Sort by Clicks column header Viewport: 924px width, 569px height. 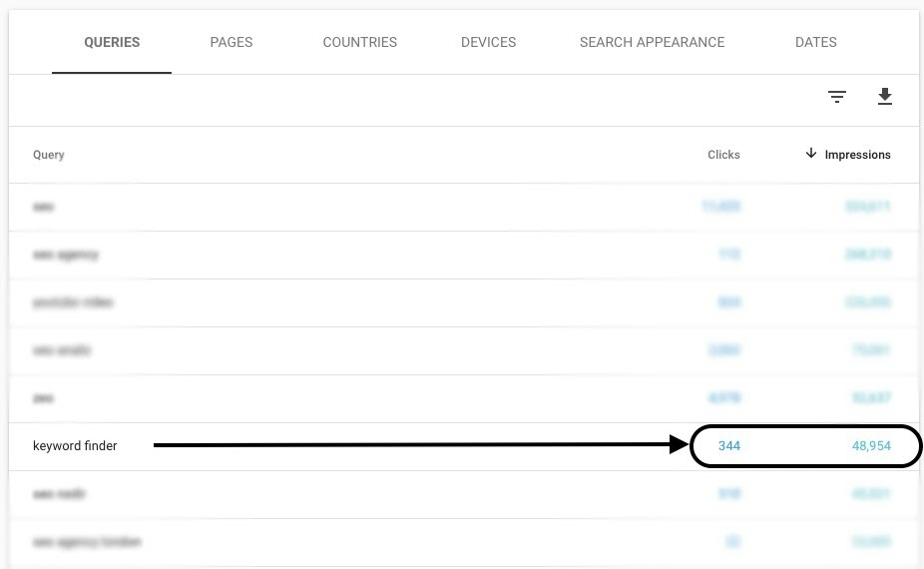click(723, 155)
